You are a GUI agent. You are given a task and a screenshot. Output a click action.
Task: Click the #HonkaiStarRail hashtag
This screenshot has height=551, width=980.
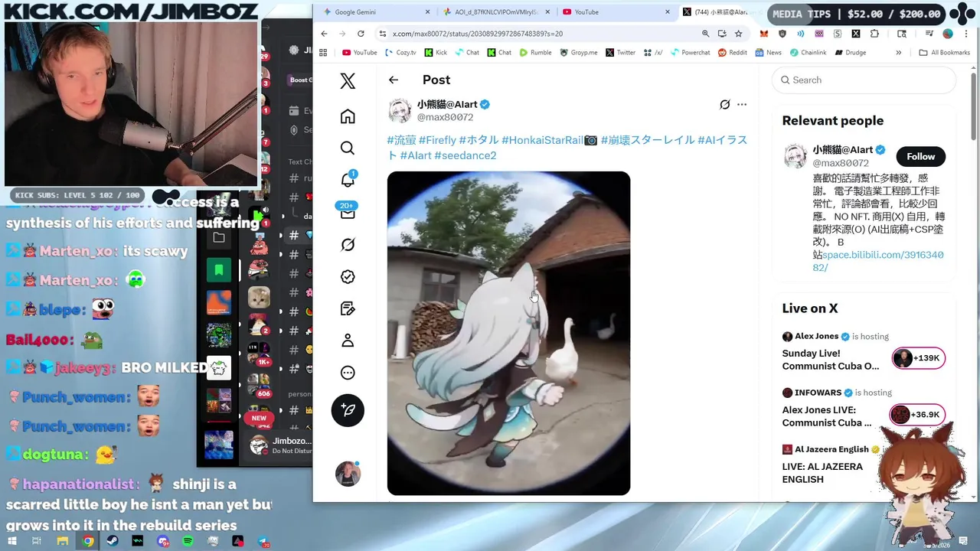coord(542,140)
